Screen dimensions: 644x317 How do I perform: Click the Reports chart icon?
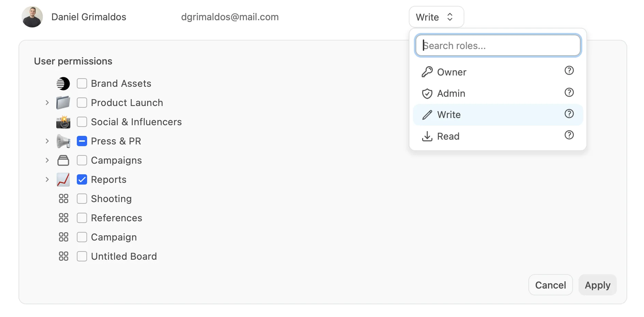click(x=63, y=179)
